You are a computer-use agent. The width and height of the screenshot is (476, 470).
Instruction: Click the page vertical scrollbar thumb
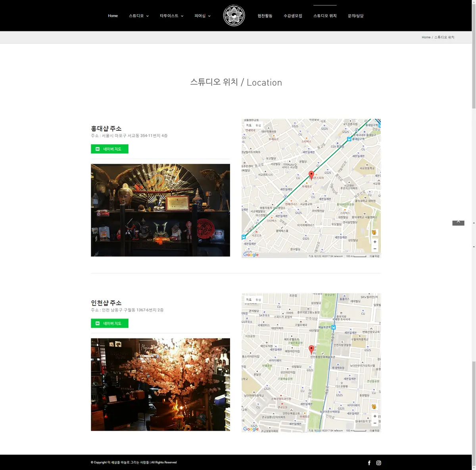click(x=474, y=55)
